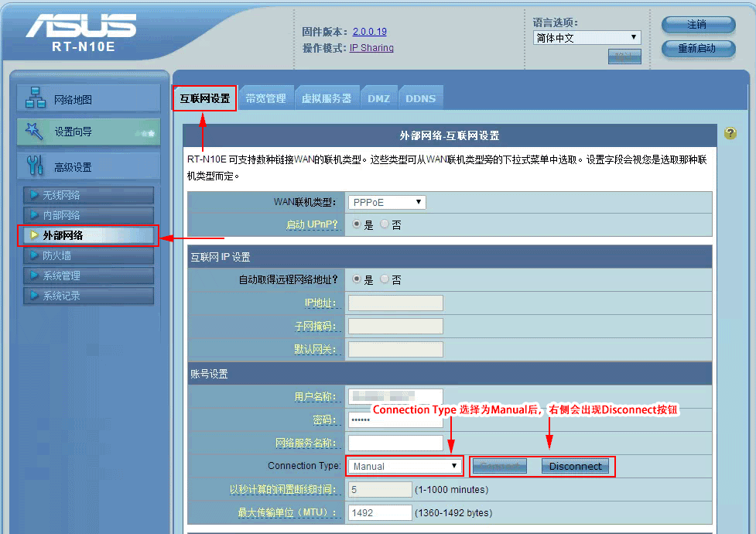Click the 启动 UPnP? help label
Image resolution: width=756 pixels, height=534 pixels.
click(x=312, y=224)
